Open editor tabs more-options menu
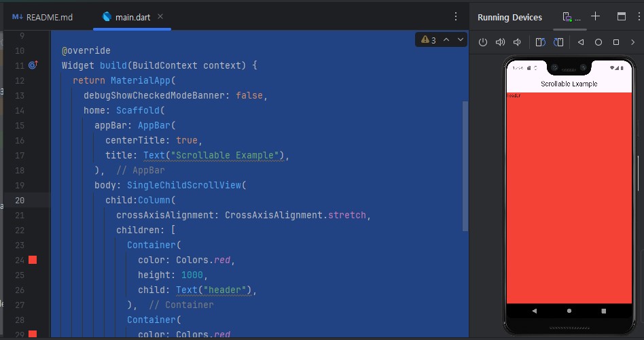This screenshot has height=340, width=644. (x=455, y=16)
